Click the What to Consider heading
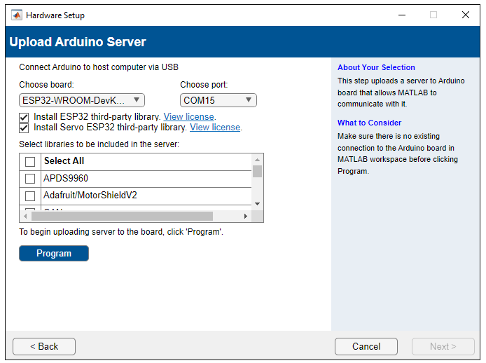 369,123
